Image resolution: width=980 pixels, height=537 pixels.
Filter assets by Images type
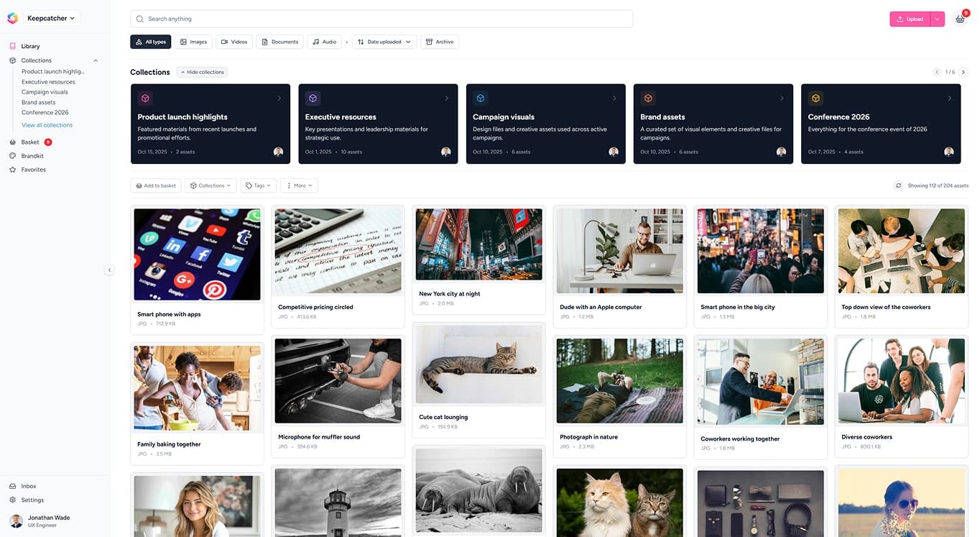click(x=193, y=42)
